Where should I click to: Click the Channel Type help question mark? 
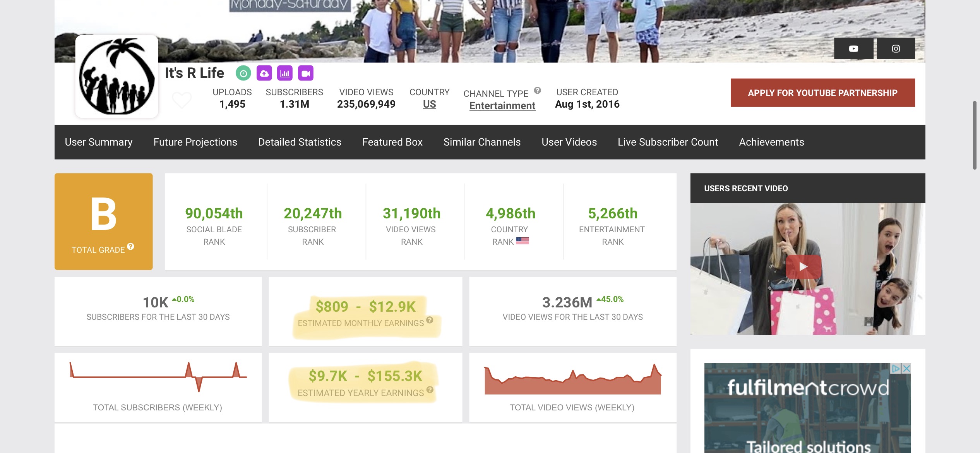[537, 91]
